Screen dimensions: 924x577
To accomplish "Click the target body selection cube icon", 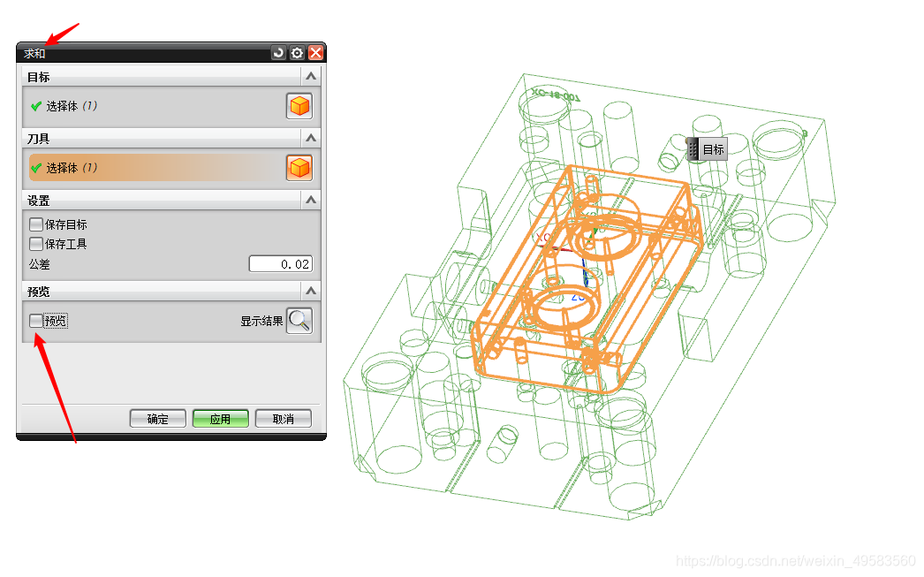I will coord(299,106).
